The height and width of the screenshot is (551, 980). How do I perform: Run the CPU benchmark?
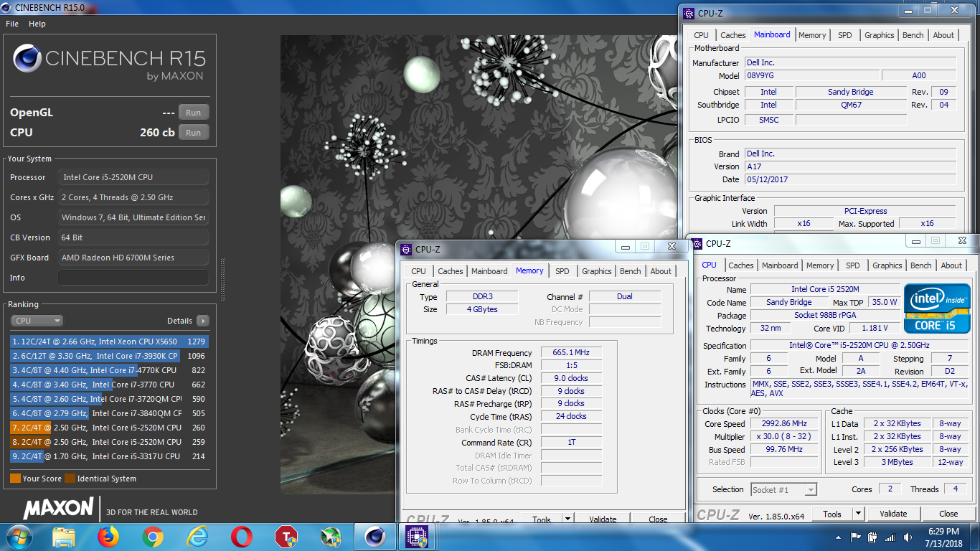tap(194, 133)
